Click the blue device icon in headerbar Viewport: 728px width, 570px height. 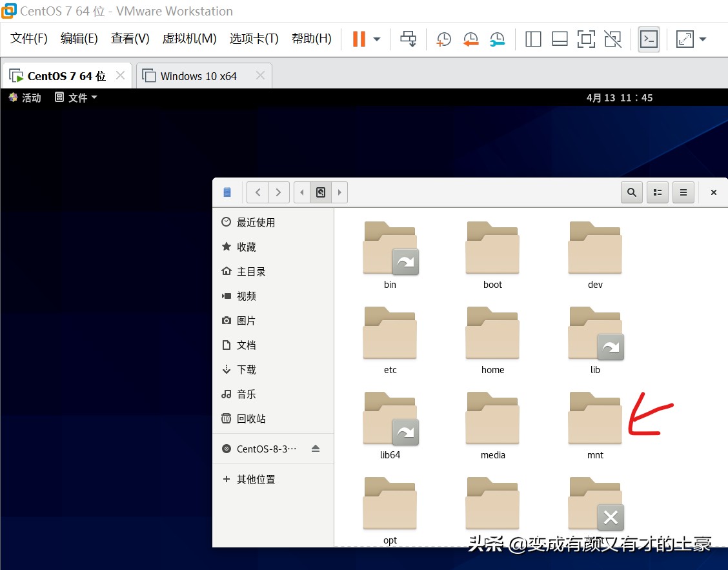coord(227,192)
